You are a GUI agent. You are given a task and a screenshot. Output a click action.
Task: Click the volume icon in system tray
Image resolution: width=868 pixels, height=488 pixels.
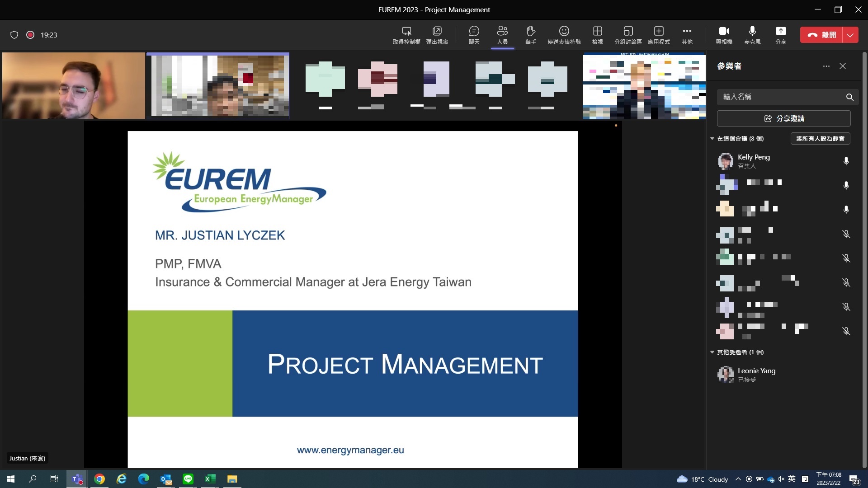[781, 479]
